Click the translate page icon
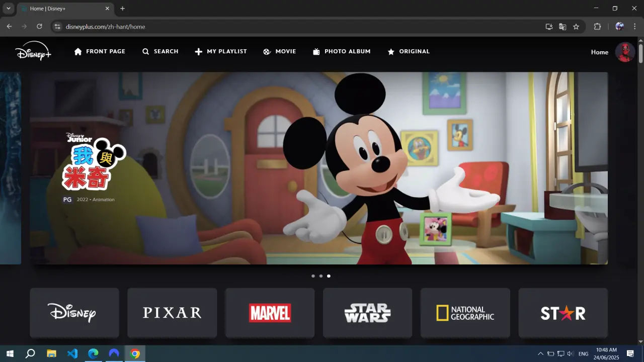This screenshot has height=362, width=644. coord(562,27)
